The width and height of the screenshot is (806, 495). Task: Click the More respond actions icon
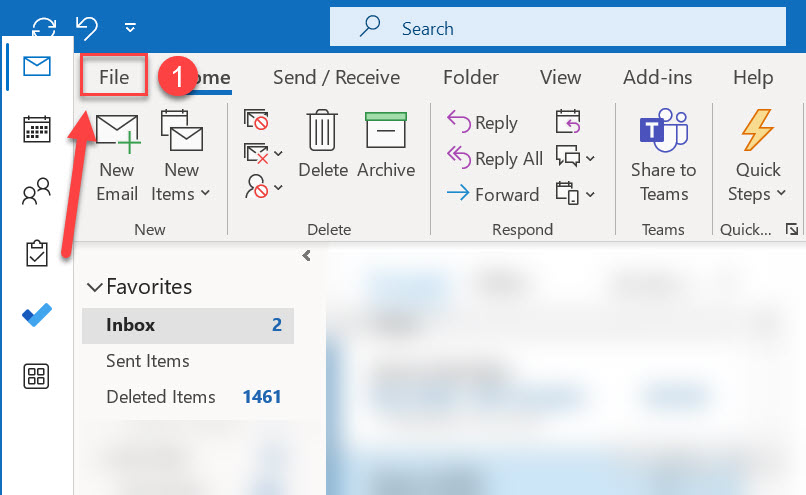click(568, 193)
